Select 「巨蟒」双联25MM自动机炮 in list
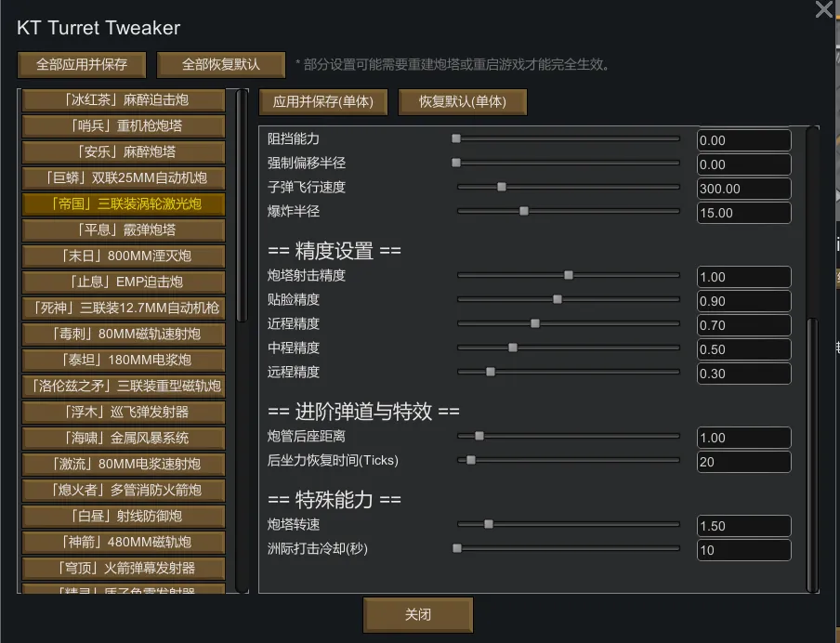Screen dimensions: 840x643 pyautogui.click(x=124, y=177)
